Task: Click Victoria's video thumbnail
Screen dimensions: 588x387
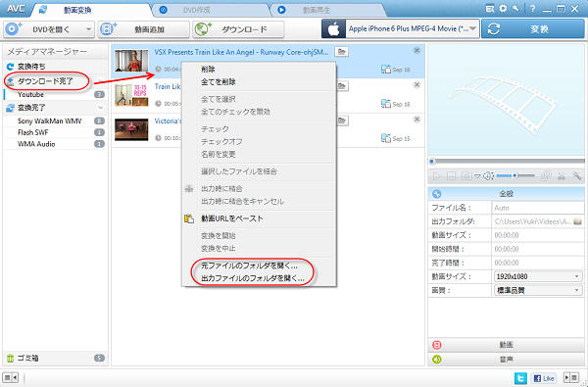Action: (131, 129)
